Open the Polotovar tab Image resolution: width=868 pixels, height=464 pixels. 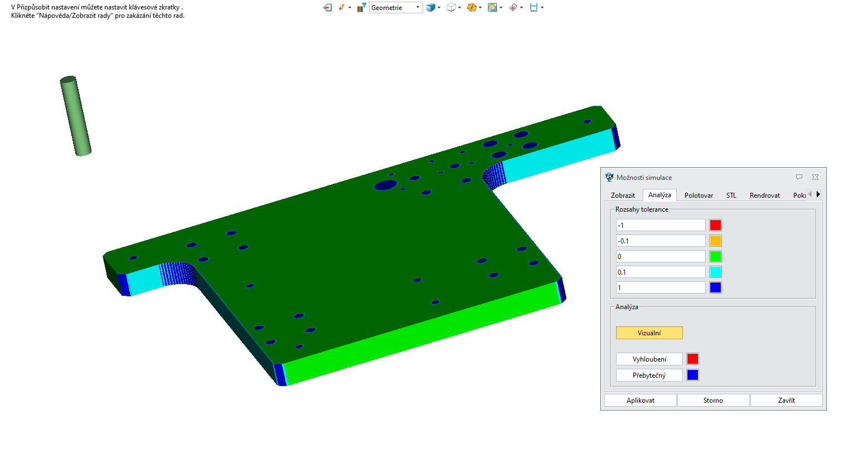699,196
